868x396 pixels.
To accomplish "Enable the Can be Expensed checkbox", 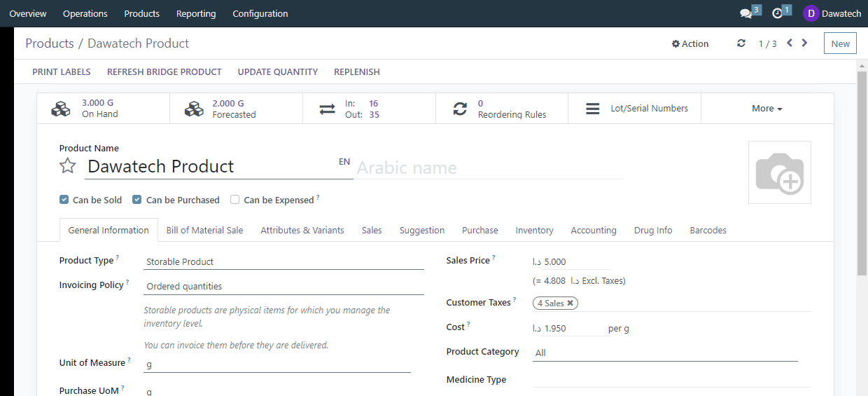I will coord(235,200).
